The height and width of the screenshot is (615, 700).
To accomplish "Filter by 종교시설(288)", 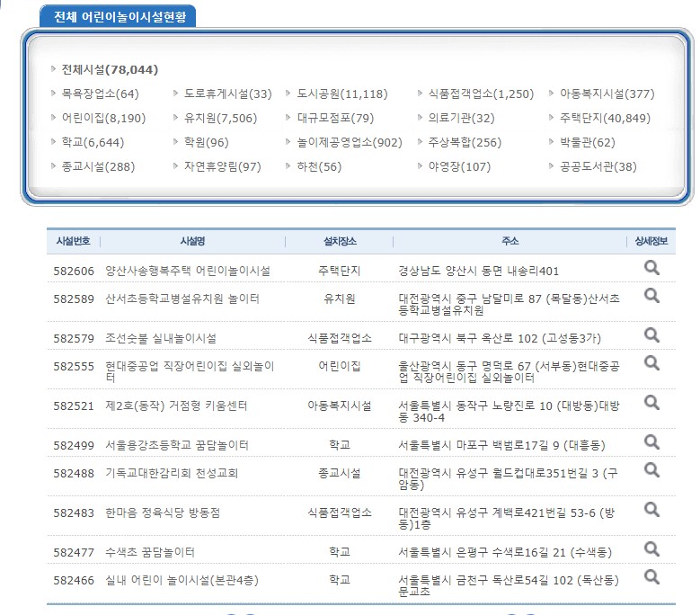I will [x=98, y=166].
